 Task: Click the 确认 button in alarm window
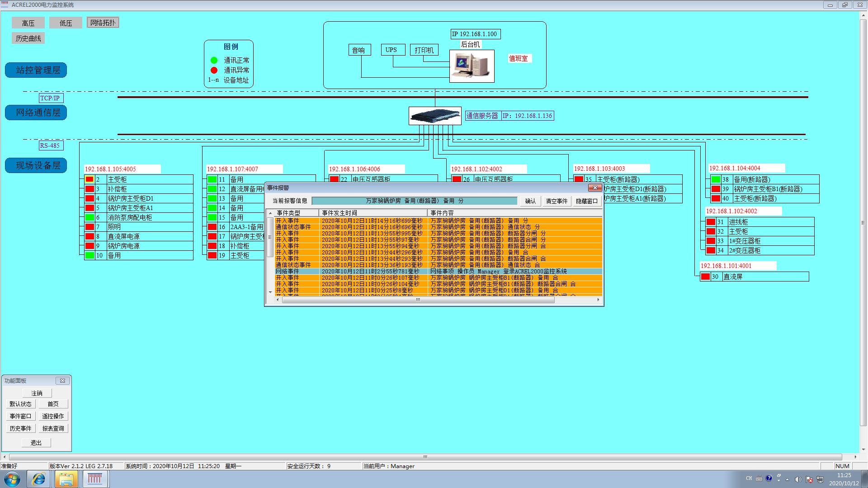[x=530, y=201]
